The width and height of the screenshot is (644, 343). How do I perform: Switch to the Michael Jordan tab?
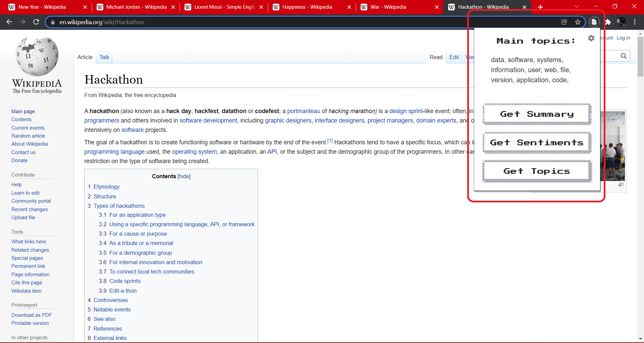click(136, 7)
